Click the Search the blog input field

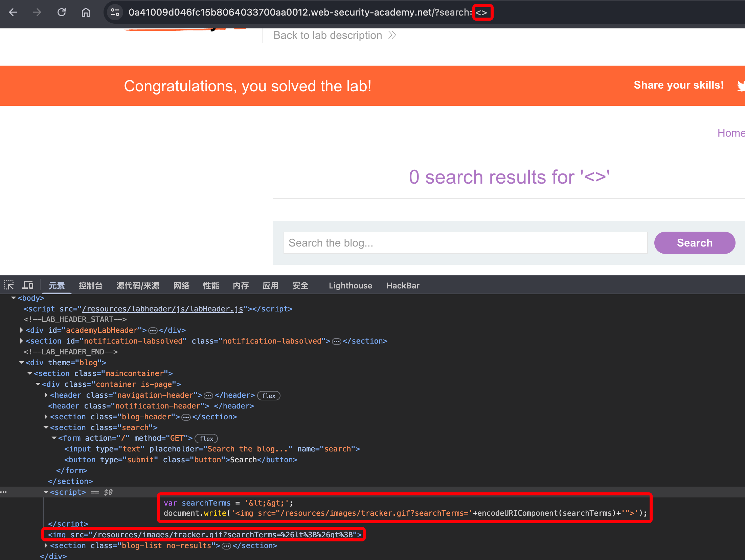coord(465,243)
